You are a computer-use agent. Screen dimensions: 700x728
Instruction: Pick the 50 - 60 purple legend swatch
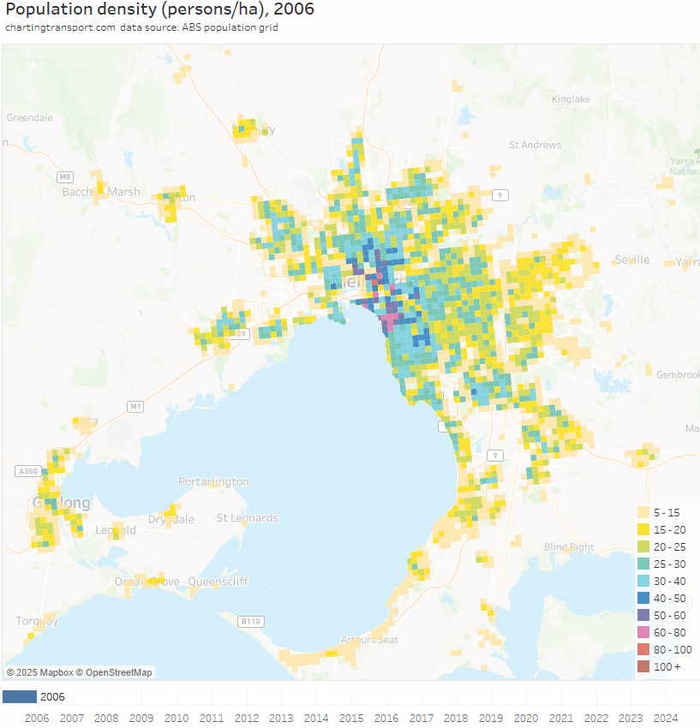(x=643, y=615)
